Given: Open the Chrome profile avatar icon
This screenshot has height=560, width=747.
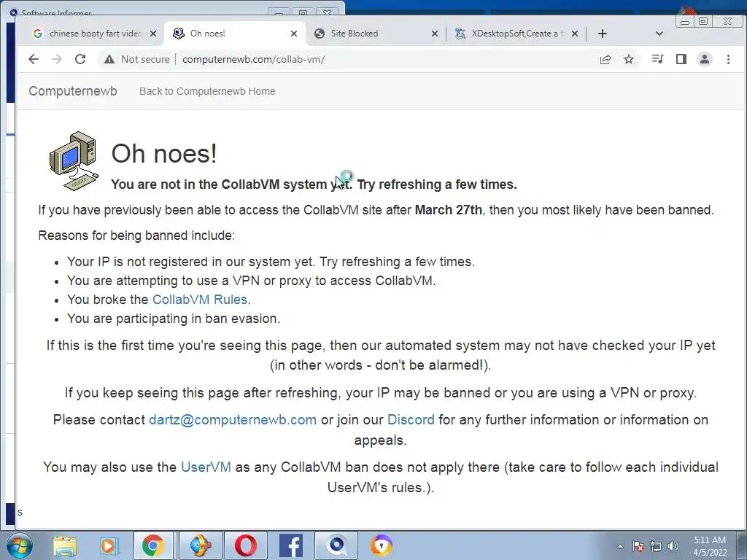Looking at the screenshot, I should tap(705, 59).
